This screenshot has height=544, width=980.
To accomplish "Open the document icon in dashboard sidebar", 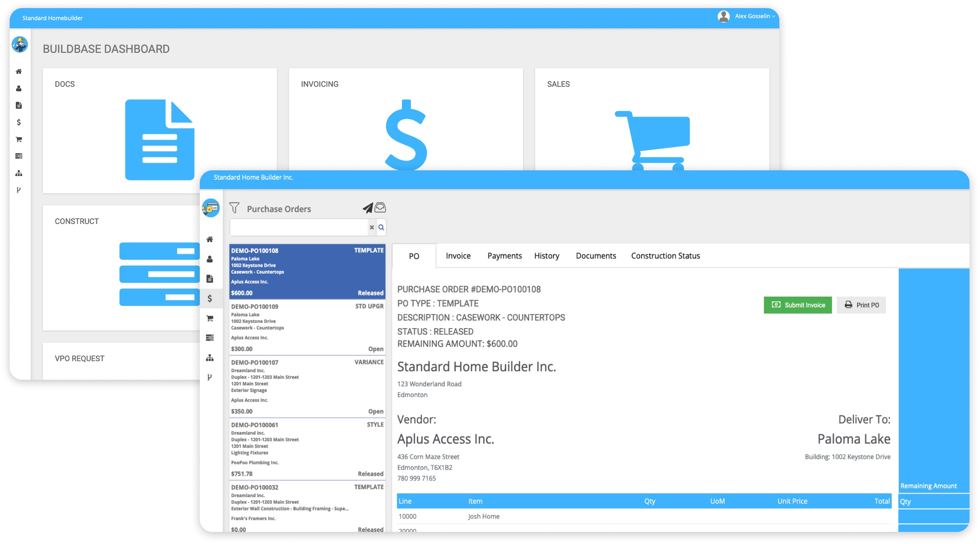I will coord(18,105).
